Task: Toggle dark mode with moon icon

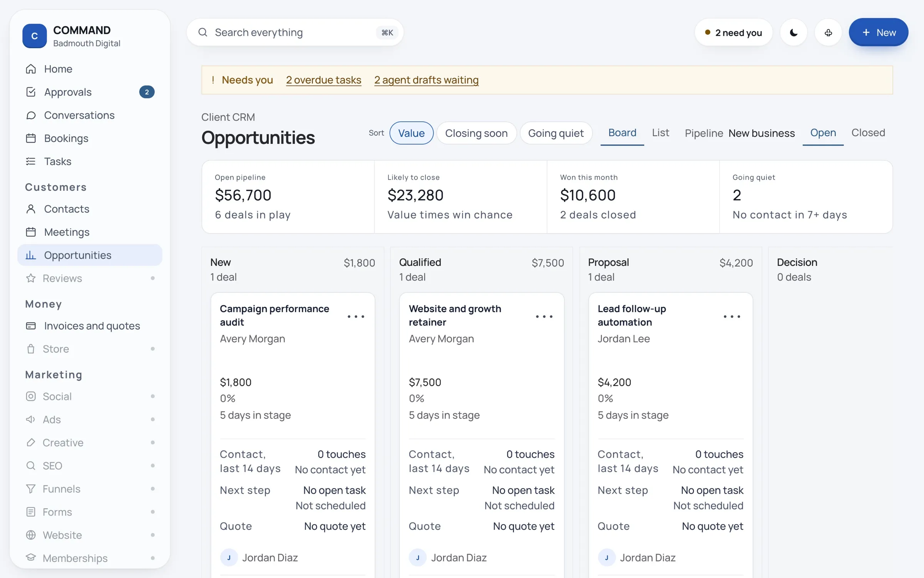Action: 793,33
